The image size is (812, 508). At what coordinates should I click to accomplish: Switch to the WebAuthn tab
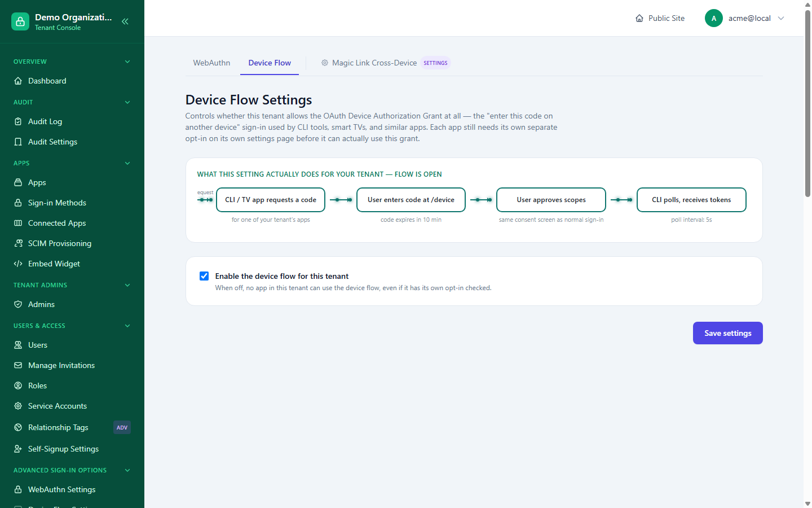pyautogui.click(x=211, y=63)
